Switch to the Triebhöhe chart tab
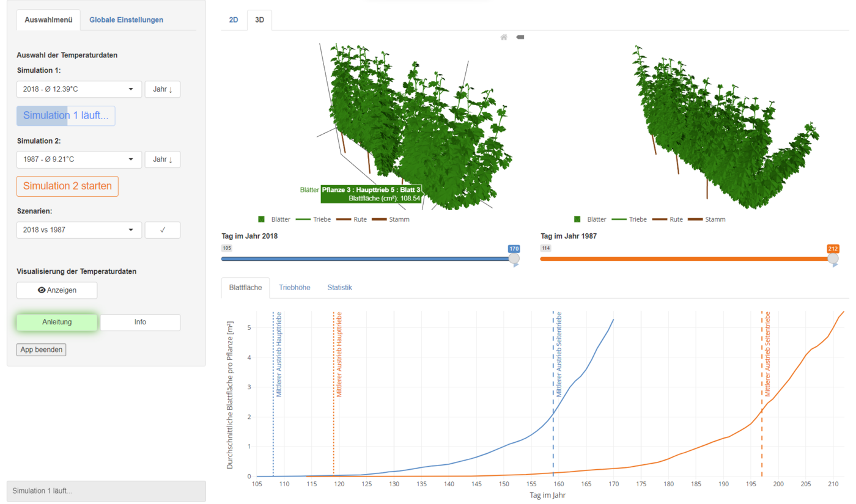This screenshot has height=504, width=856. pos(294,287)
